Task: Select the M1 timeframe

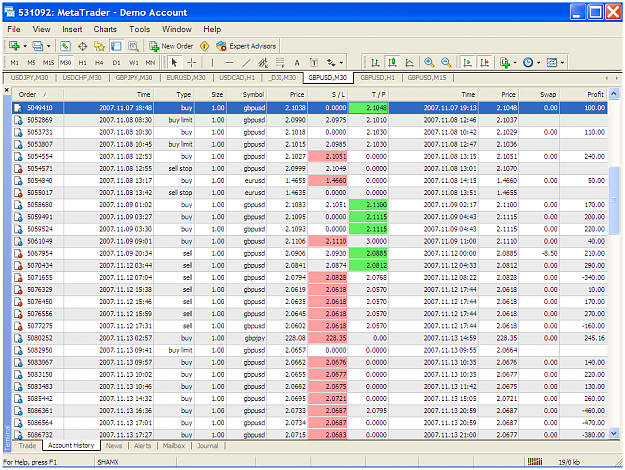Action: click(15, 63)
